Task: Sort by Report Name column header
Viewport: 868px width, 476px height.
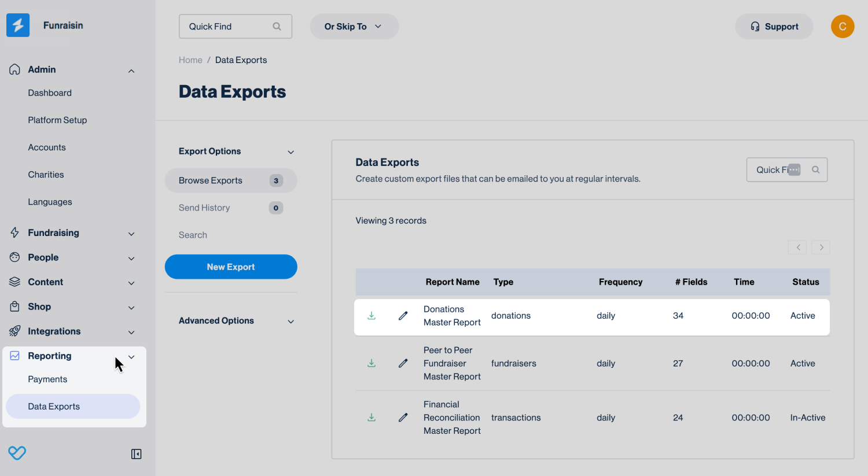Action: 453,282
